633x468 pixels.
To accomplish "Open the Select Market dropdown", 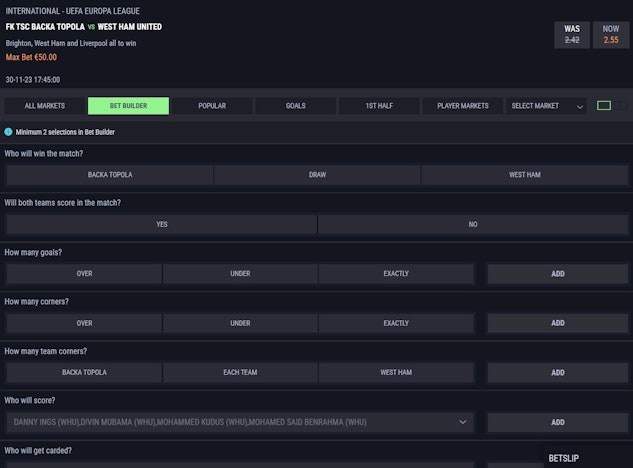I will point(546,106).
